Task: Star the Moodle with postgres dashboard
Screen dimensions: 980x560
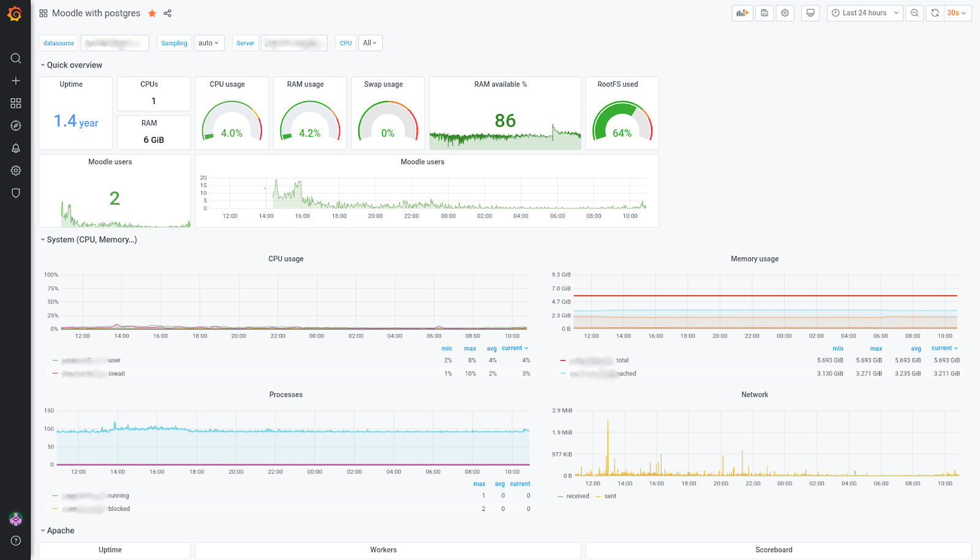Action: [x=152, y=13]
